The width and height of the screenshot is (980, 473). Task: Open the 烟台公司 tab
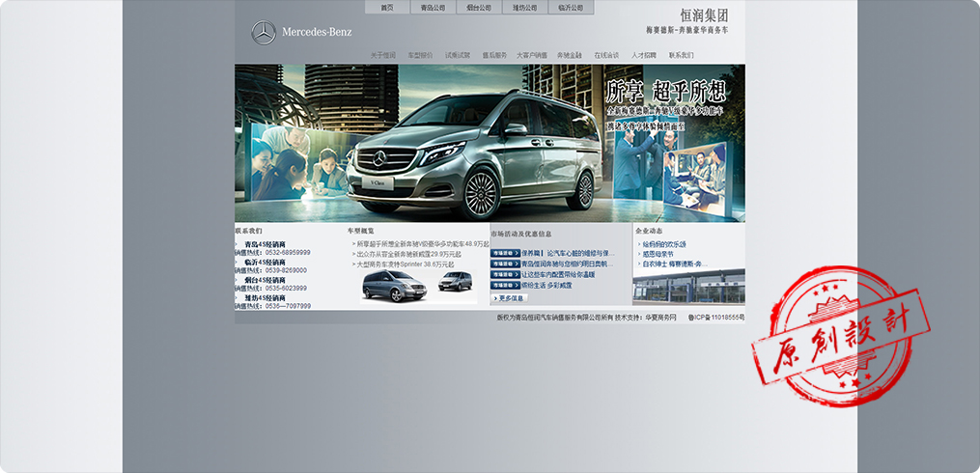(479, 8)
